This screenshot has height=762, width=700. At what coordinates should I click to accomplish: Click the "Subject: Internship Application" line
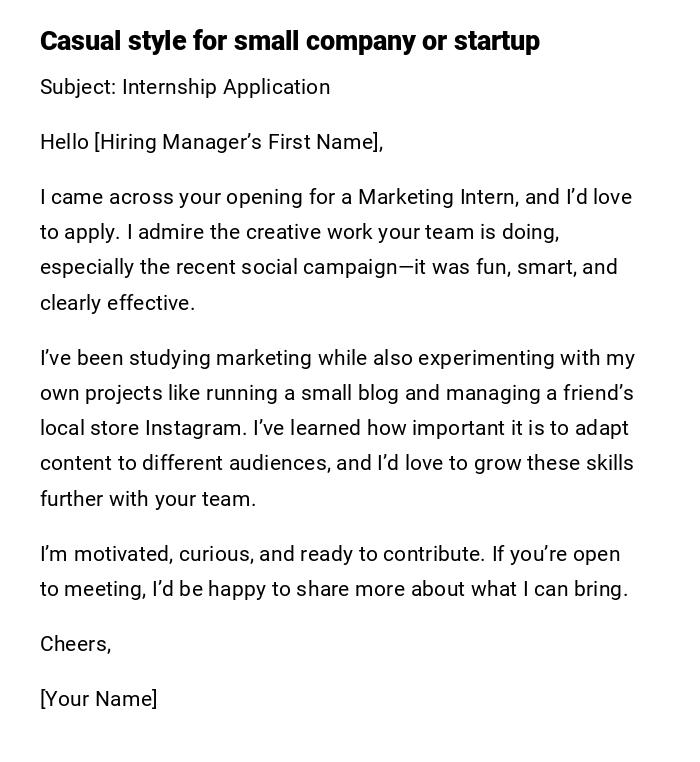click(x=185, y=87)
